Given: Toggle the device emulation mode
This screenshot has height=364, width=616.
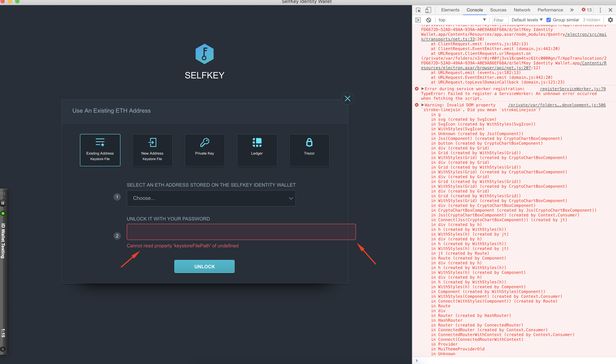Looking at the screenshot, I should pyautogui.click(x=428, y=10).
